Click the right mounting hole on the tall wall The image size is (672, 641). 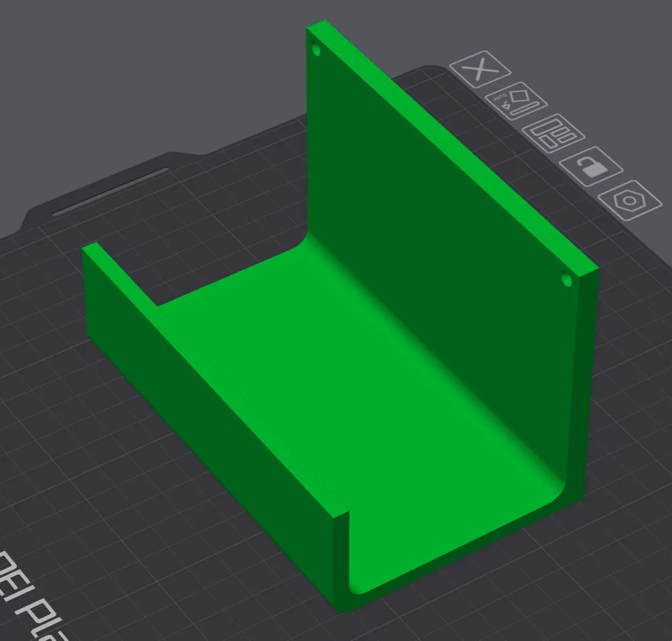click(x=565, y=277)
